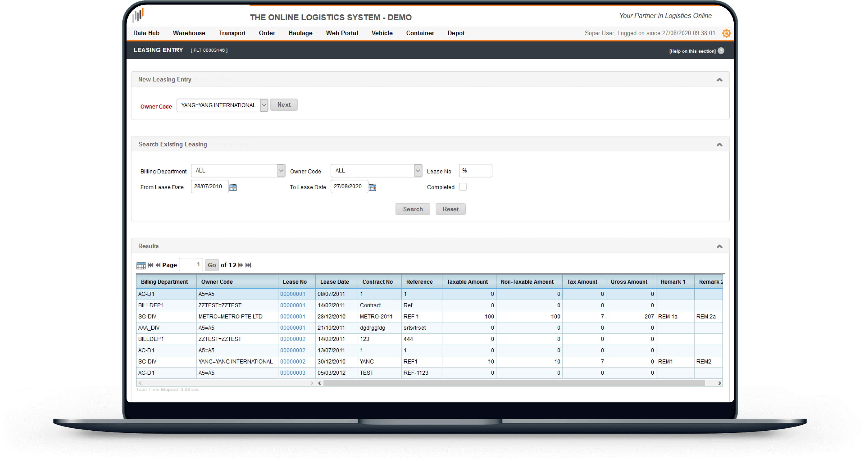Jump to last results page
Viewport: 868px width, 461px height.
pos(248,265)
